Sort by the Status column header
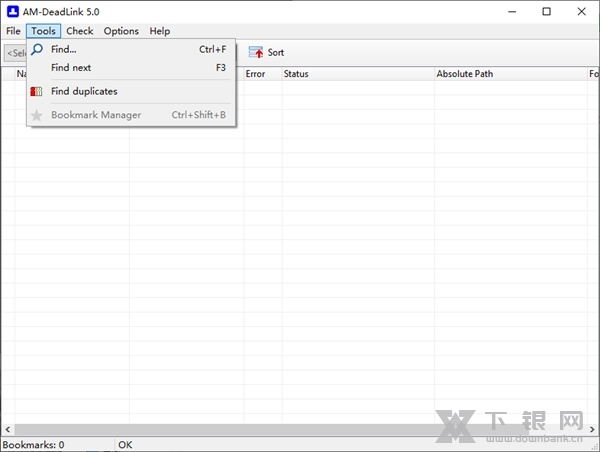The width and height of the screenshot is (600, 452). click(297, 74)
